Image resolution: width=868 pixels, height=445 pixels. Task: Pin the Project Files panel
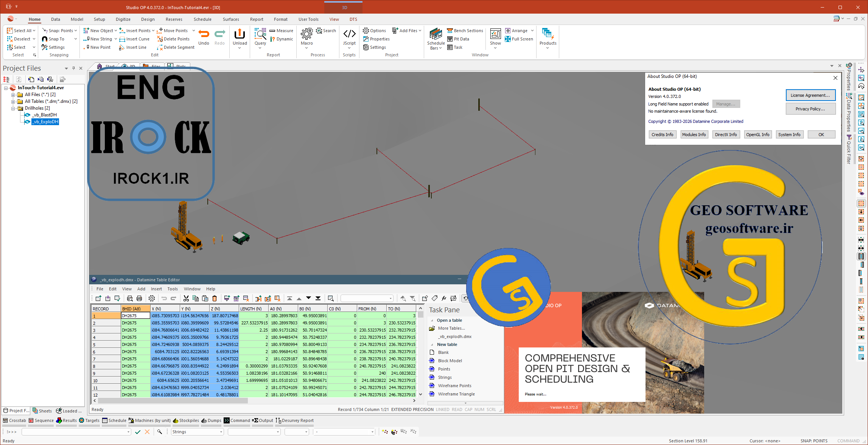[x=73, y=68]
